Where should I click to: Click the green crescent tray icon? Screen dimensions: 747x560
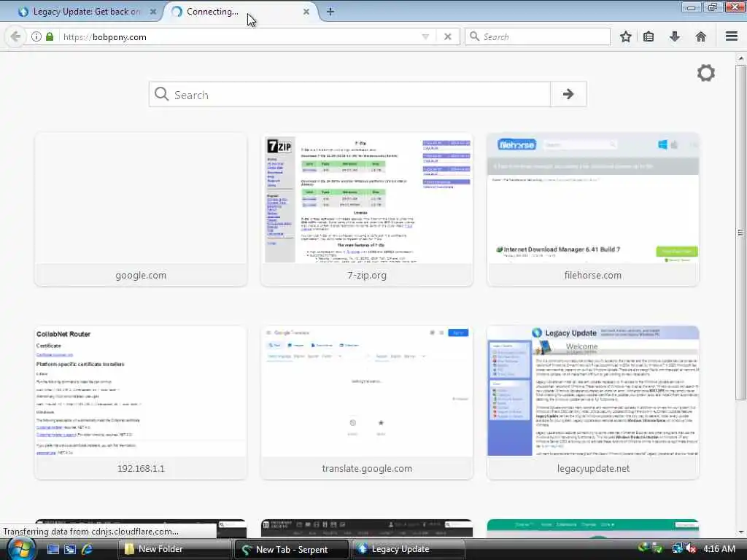pyautogui.click(x=644, y=548)
